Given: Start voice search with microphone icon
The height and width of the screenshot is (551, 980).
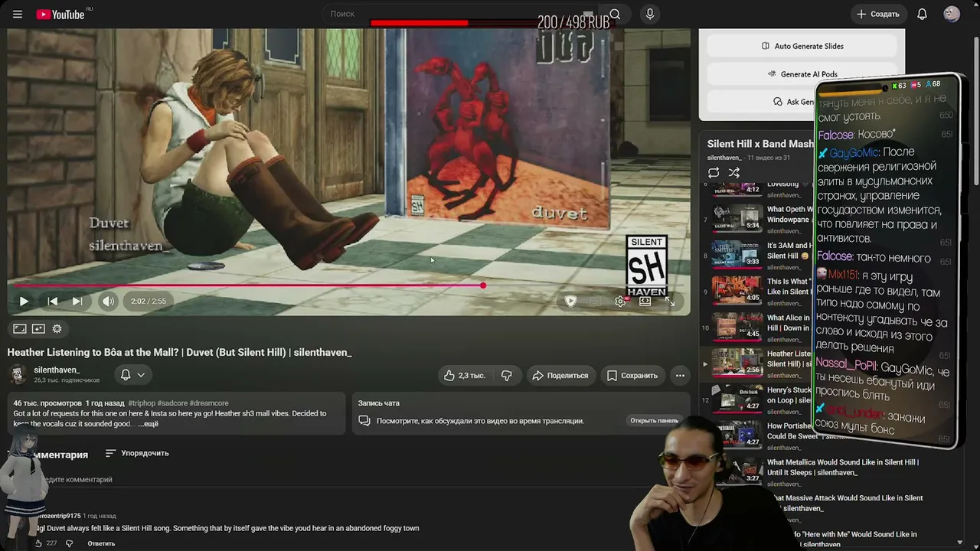Looking at the screenshot, I should click(x=650, y=14).
